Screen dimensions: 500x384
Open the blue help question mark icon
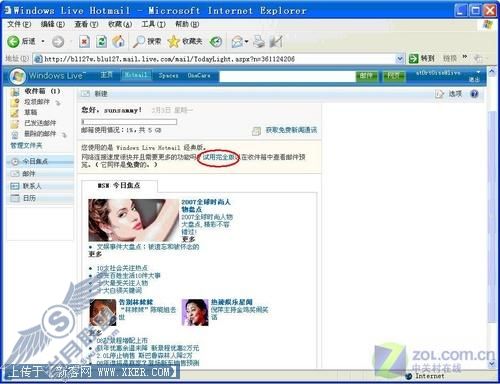tap(474, 94)
